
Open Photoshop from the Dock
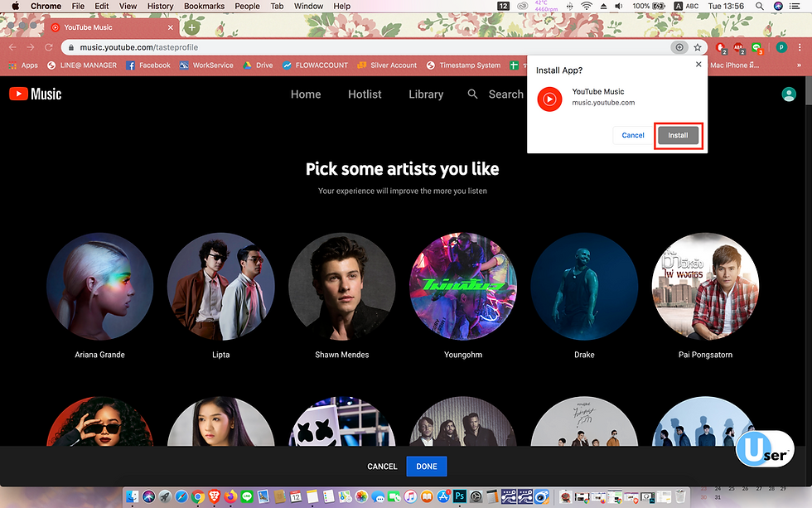point(459,496)
